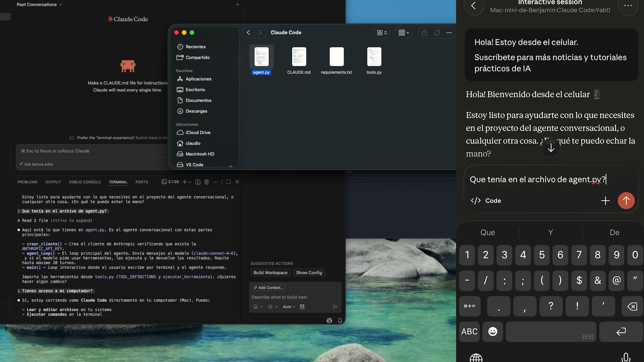The width and height of the screenshot is (644, 362).
Task: Open Copilot status in the status bar
Action: tap(329, 320)
